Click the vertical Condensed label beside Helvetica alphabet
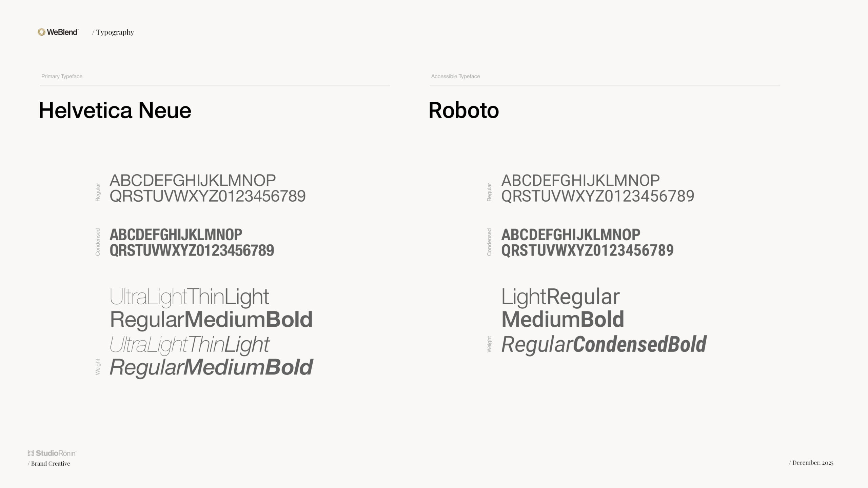Screen dimensions: 868x488 point(98,242)
